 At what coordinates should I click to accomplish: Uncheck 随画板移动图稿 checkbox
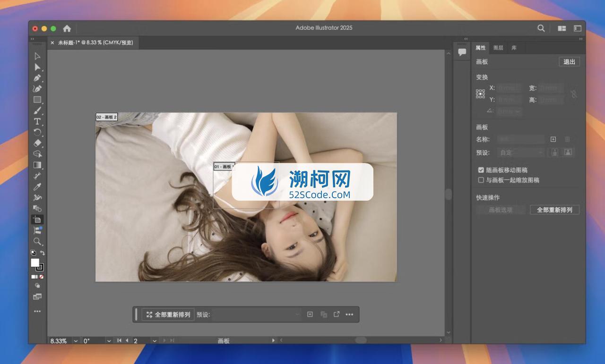click(481, 170)
